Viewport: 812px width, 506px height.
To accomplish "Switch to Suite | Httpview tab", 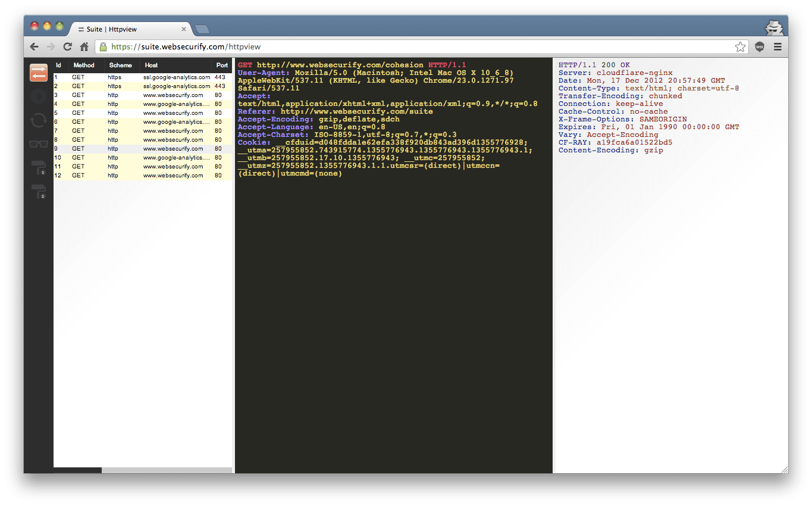I will pyautogui.click(x=130, y=29).
